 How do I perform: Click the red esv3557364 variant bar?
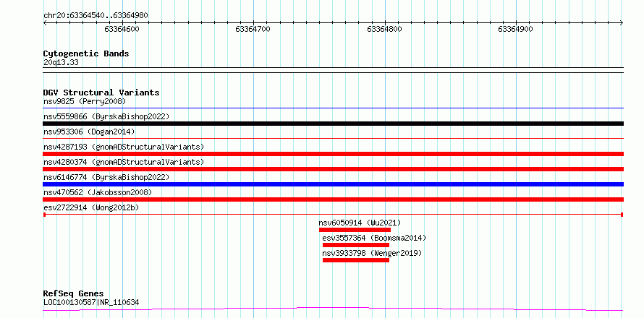356,245
